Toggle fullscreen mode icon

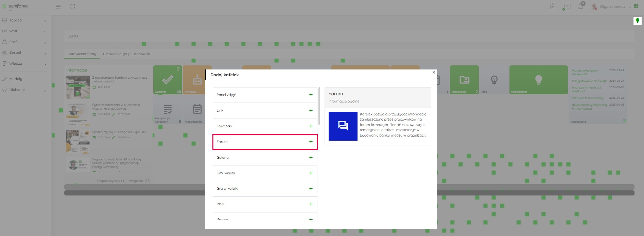(72, 6)
